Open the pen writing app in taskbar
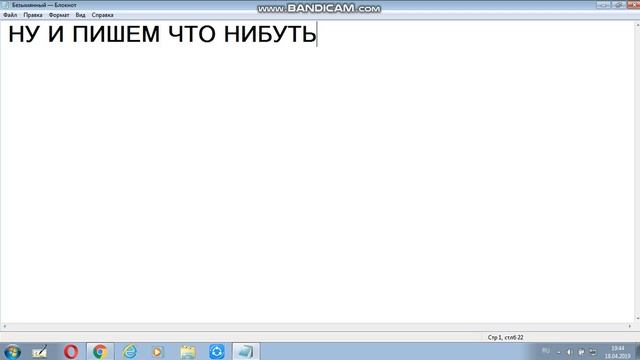The width and height of the screenshot is (640, 360). (40, 352)
